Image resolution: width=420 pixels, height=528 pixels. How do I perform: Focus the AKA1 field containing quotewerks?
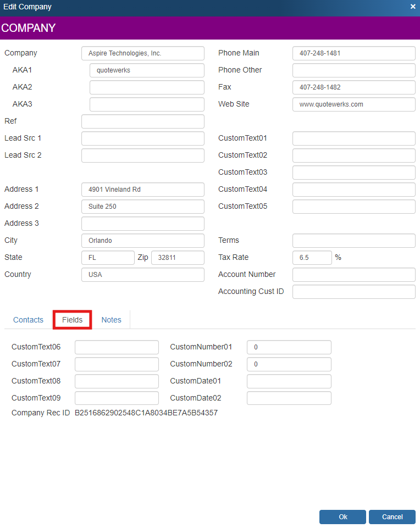tap(147, 70)
